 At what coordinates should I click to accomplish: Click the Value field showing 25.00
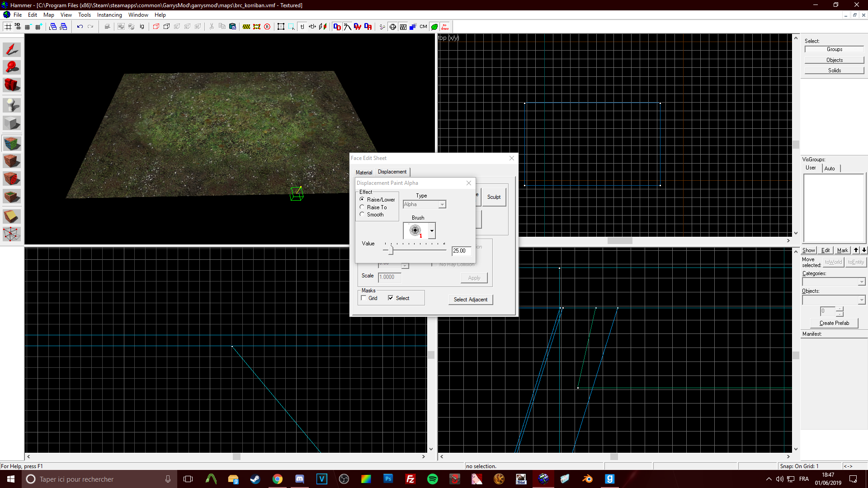(461, 251)
